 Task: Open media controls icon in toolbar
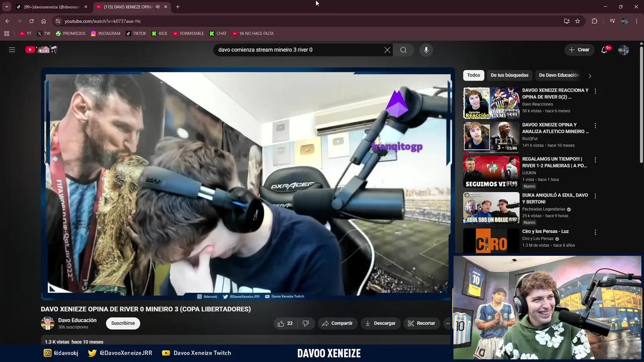coord(612,21)
